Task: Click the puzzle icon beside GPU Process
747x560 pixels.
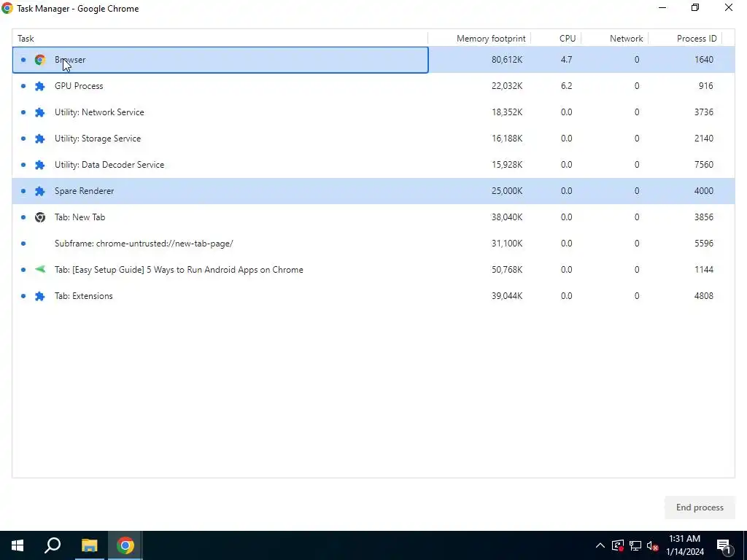Action: 40,86
